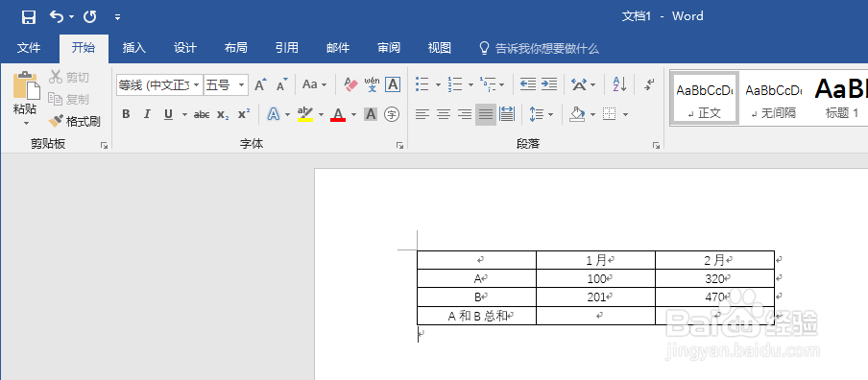This screenshot has height=380, width=868.
Task: Toggle strikethrough abc formatting
Action: [x=202, y=114]
